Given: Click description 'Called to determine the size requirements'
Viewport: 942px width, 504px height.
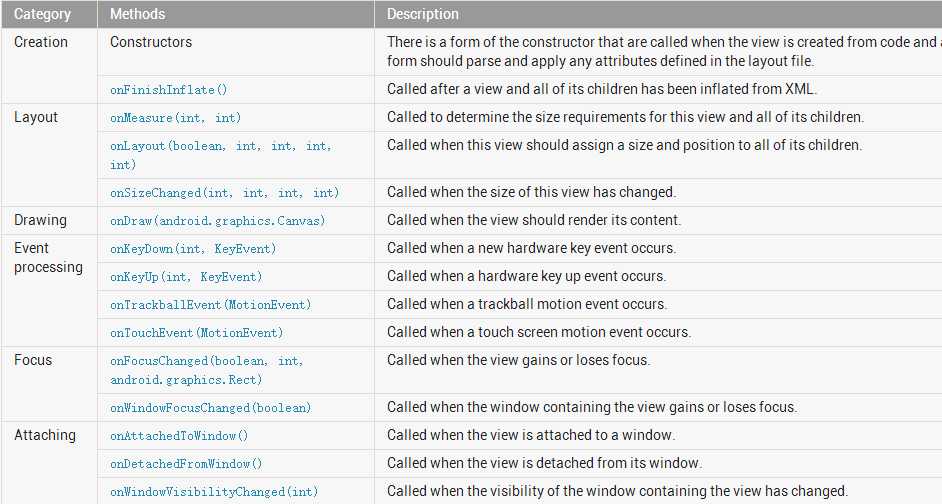Looking at the screenshot, I should coord(625,117).
